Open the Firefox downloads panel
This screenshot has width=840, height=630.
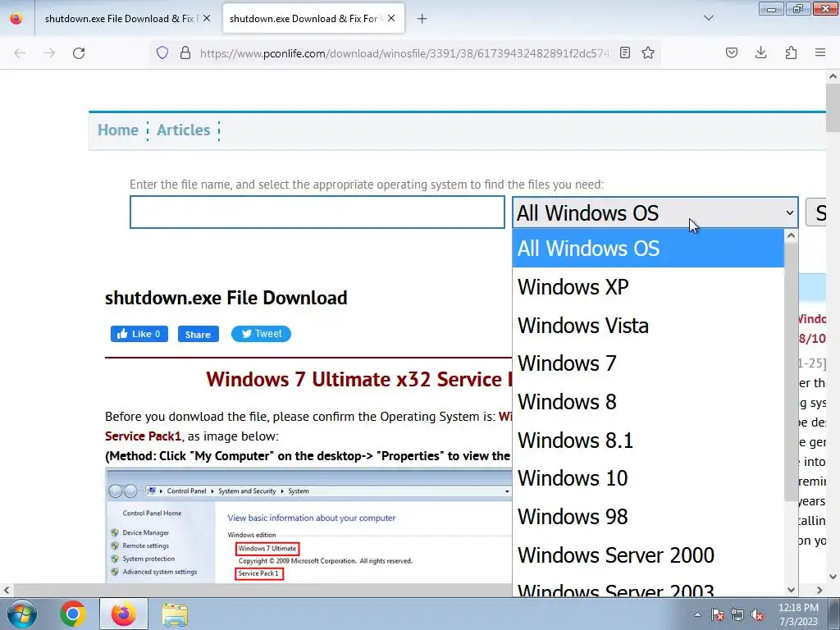[x=760, y=52]
